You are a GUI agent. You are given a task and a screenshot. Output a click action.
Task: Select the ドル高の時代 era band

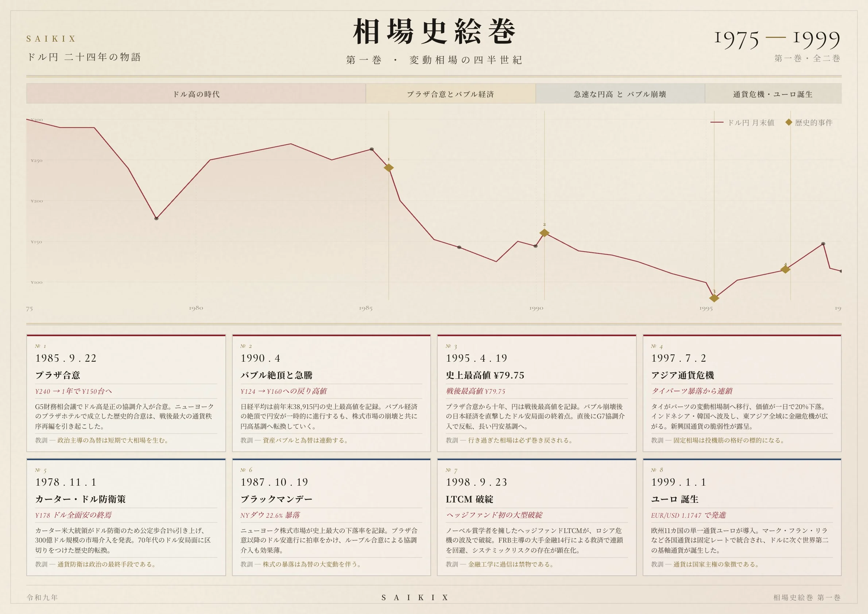(x=196, y=94)
